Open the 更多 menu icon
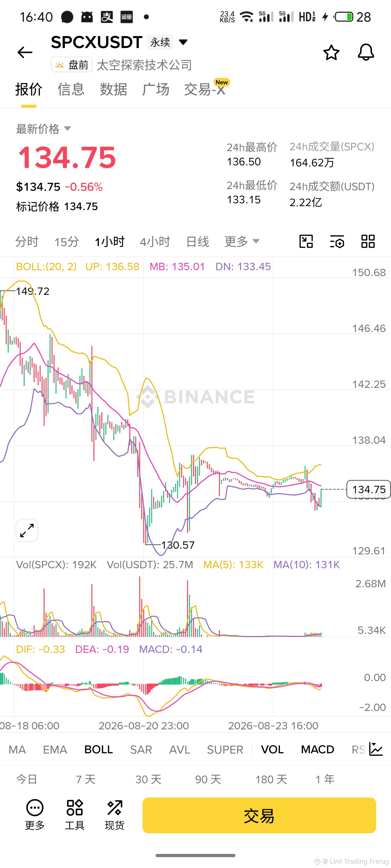The image size is (391, 868). tap(35, 815)
